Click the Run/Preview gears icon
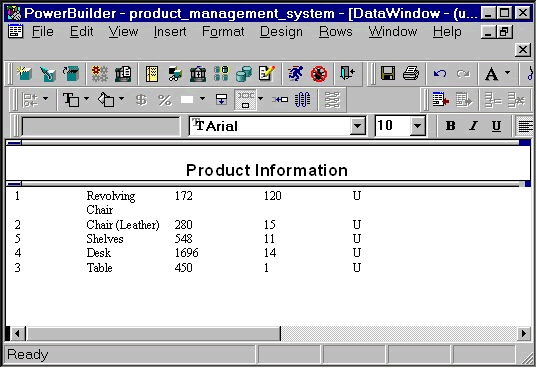This screenshot has height=368, width=537. (100, 74)
